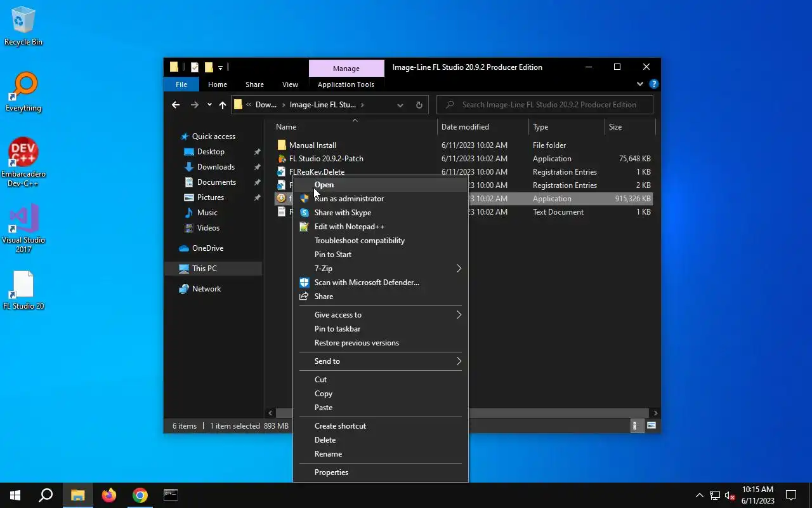812x508 pixels.
Task: Click the Skype icon in context menu
Action: pyautogui.click(x=304, y=213)
